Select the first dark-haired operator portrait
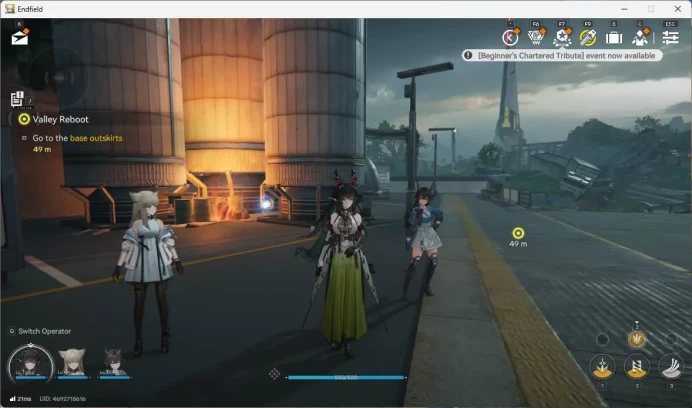The image size is (692, 408). (x=30, y=366)
